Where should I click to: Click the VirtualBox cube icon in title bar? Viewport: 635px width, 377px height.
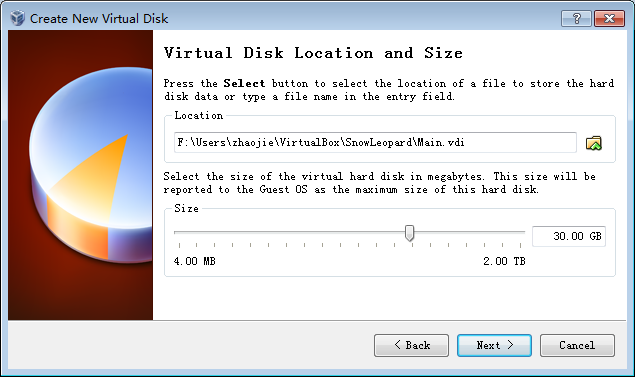point(17,18)
